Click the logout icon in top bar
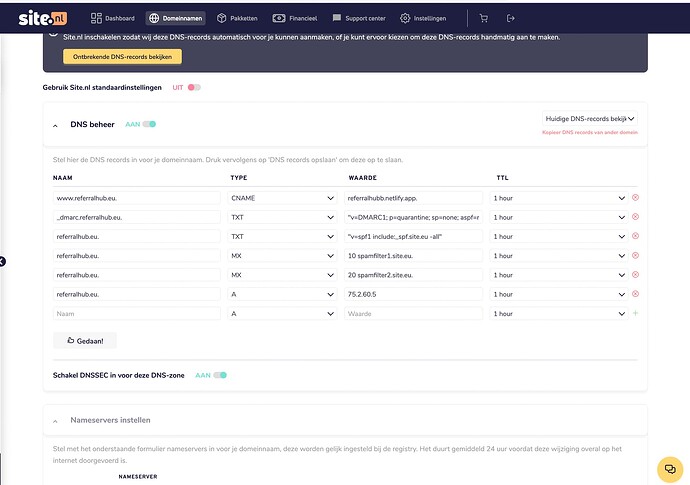The image size is (690, 485). click(x=510, y=18)
